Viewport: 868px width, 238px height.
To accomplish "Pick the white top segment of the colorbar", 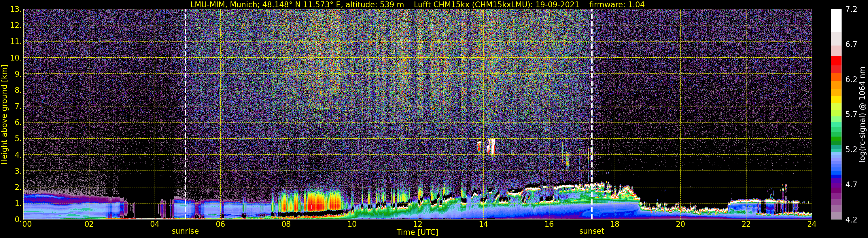I will pyautogui.click(x=836, y=20).
